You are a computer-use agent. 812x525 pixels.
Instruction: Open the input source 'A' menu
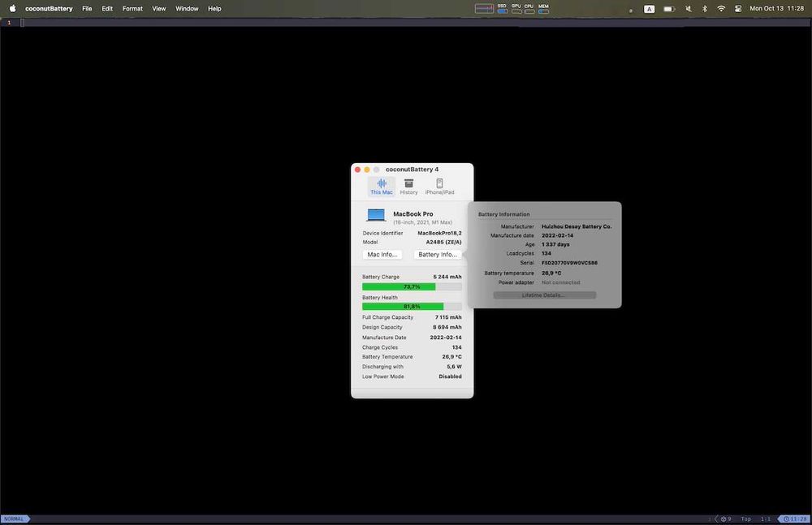649,9
